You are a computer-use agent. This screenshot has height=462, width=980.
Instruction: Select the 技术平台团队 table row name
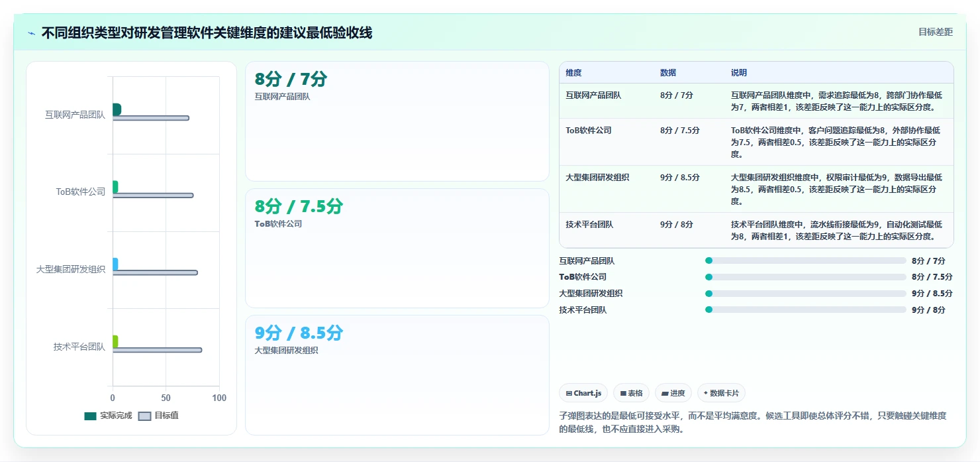(589, 225)
